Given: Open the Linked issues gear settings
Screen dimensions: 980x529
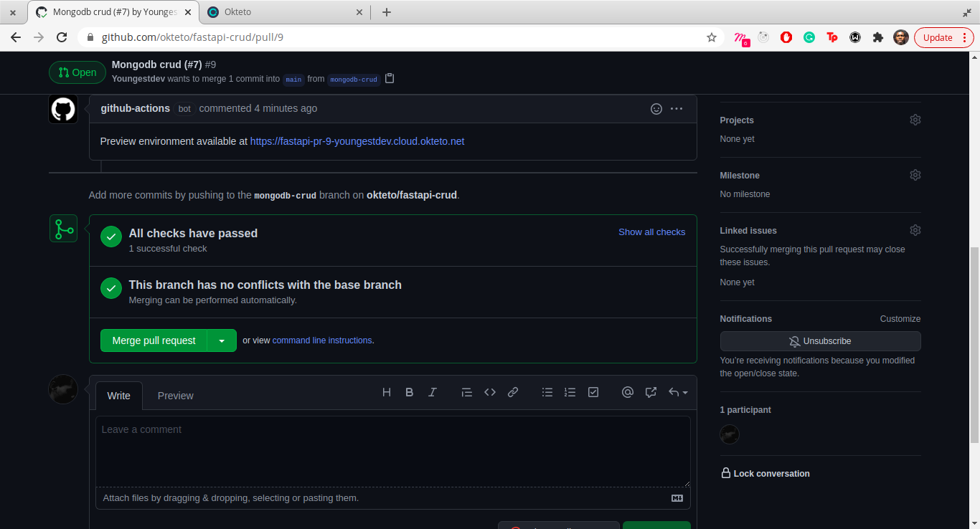Looking at the screenshot, I should [x=915, y=230].
